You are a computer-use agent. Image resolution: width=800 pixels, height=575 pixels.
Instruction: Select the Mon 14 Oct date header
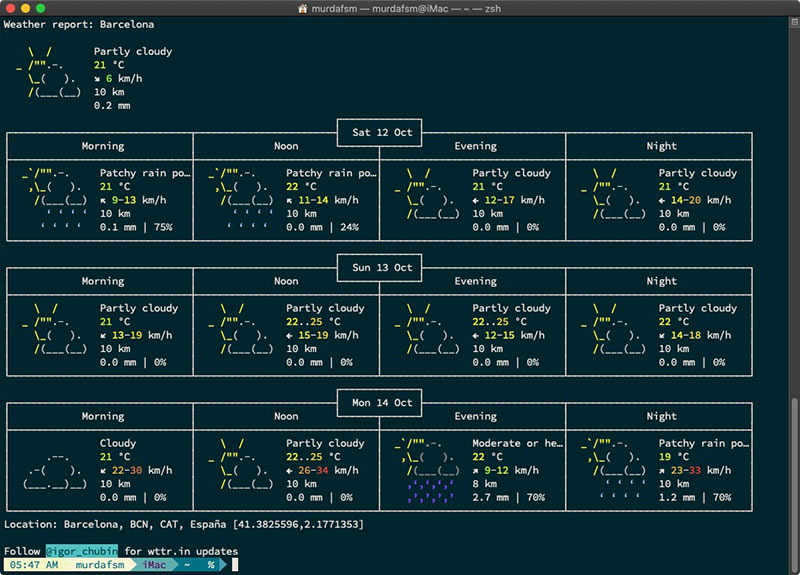coord(381,402)
